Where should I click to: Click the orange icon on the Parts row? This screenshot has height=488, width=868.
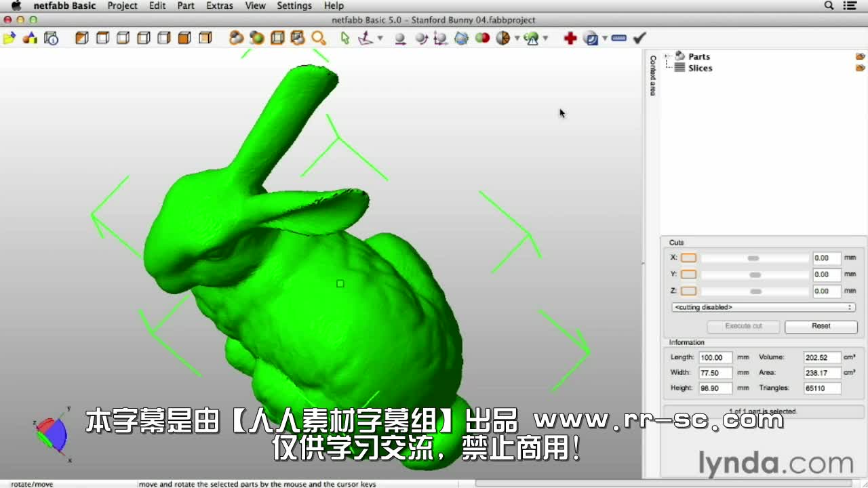point(860,56)
